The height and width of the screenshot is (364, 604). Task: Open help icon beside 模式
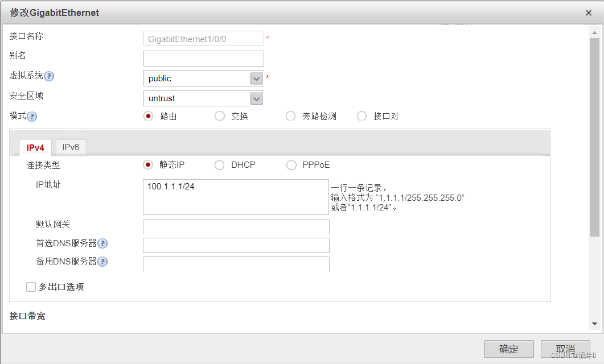coord(32,117)
